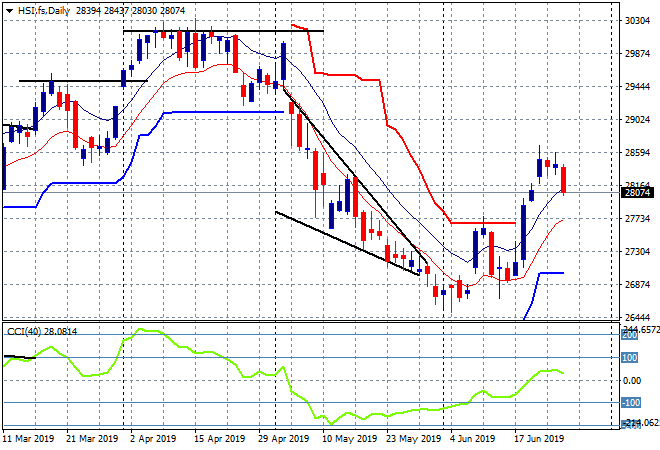This screenshot has width=660, height=450.
Task: Open the chart menu triangle beside HSI,fs,Daily
Action: pyautogui.click(x=9, y=11)
